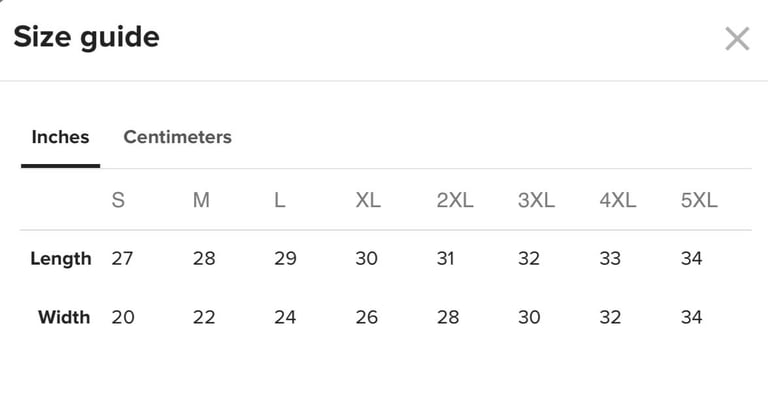
Task: Close the Size guide dialog
Action: pos(737,39)
